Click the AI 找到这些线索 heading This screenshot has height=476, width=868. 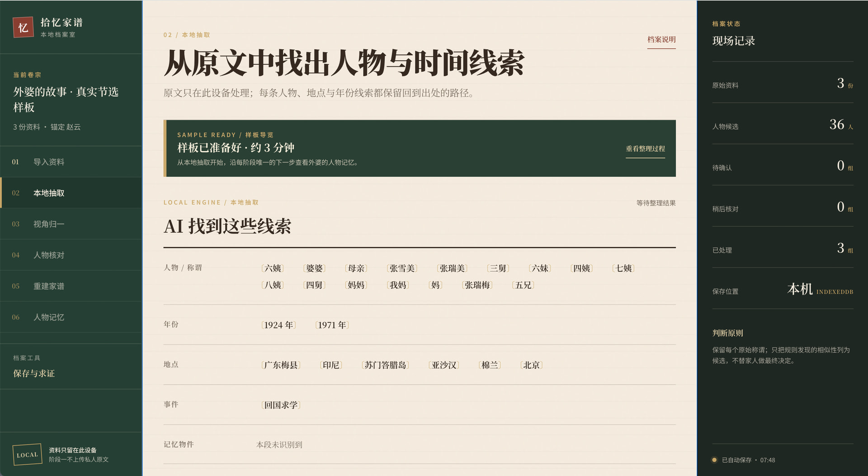pyautogui.click(x=227, y=226)
